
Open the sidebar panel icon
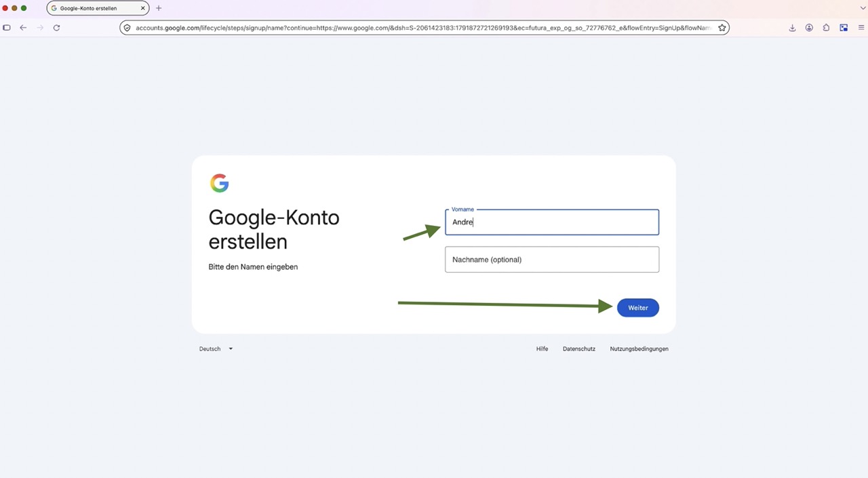tap(7, 28)
